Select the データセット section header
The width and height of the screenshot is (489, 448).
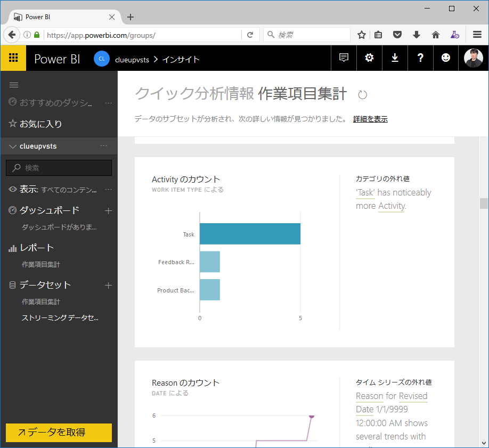click(45, 285)
